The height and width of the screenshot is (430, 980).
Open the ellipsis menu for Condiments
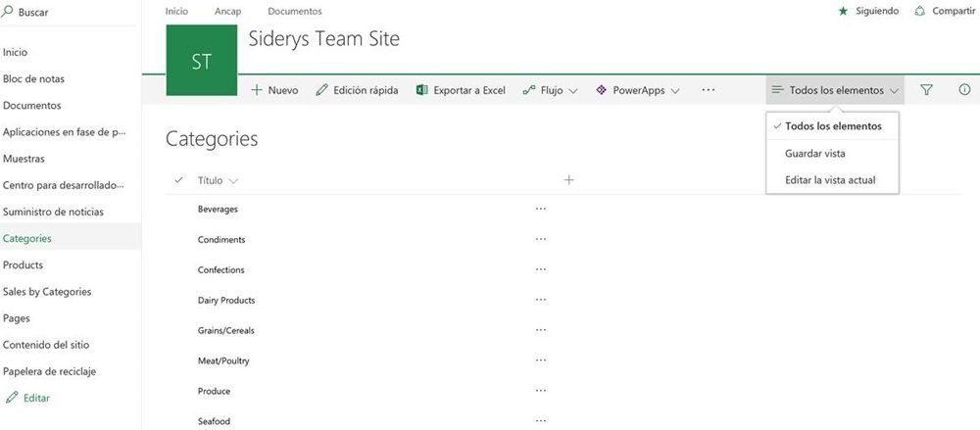[x=541, y=239]
